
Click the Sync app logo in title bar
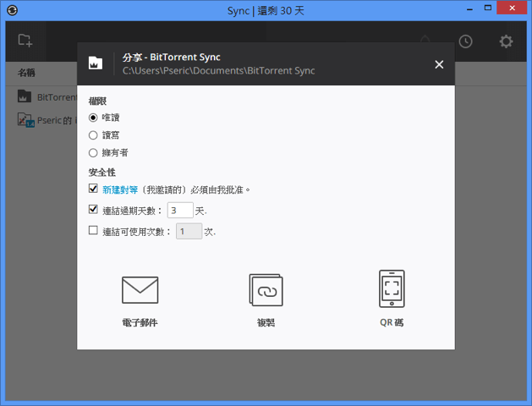pos(12,10)
